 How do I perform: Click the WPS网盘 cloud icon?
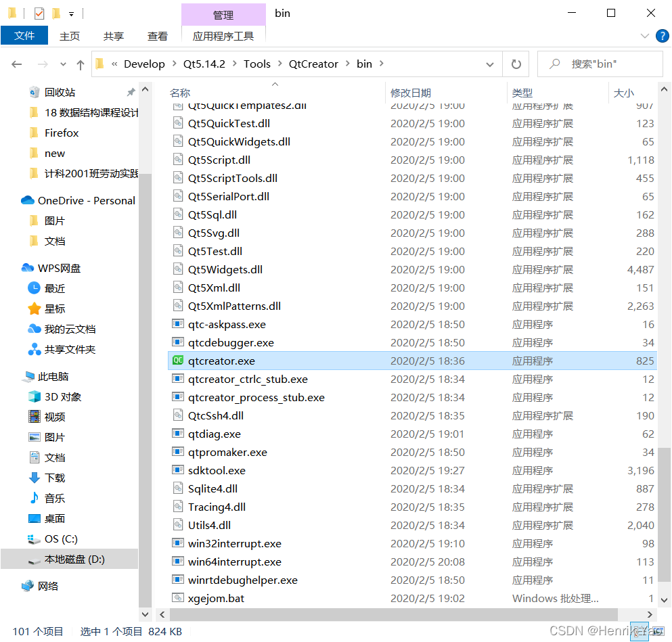28,268
